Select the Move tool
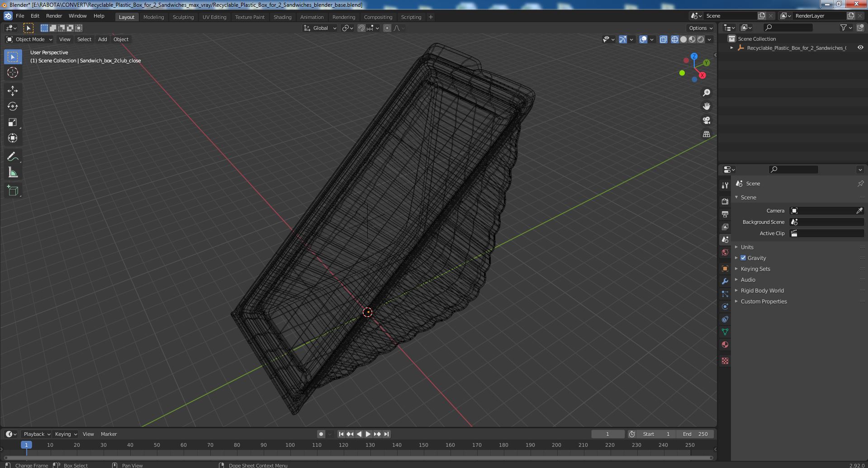 point(13,91)
